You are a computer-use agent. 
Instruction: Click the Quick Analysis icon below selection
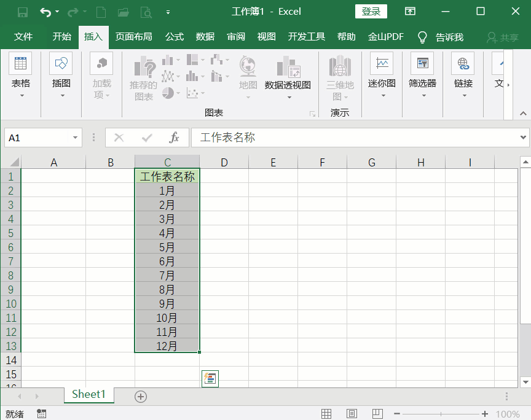coord(210,379)
